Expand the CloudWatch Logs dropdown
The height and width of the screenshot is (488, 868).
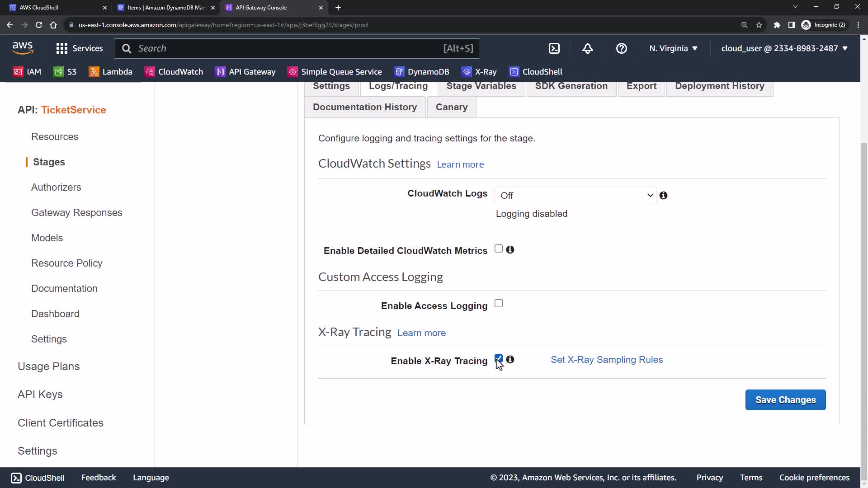pyautogui.click(x=575, y=195)
